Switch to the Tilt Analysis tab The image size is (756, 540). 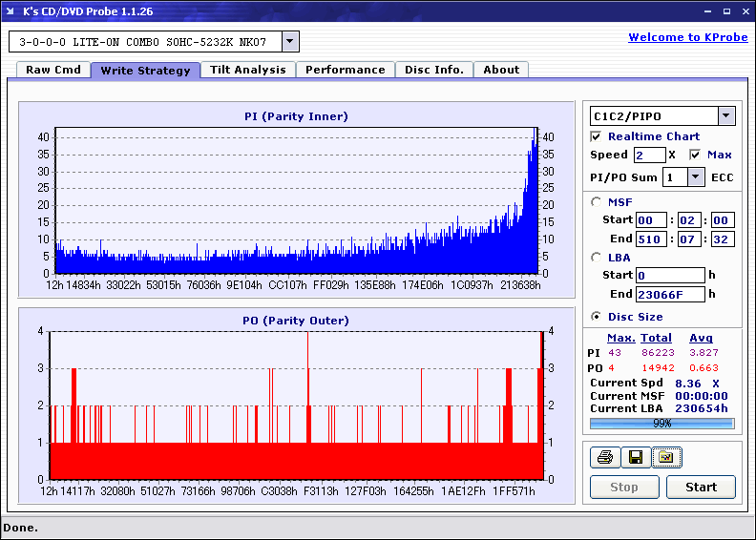pos(247,70)
